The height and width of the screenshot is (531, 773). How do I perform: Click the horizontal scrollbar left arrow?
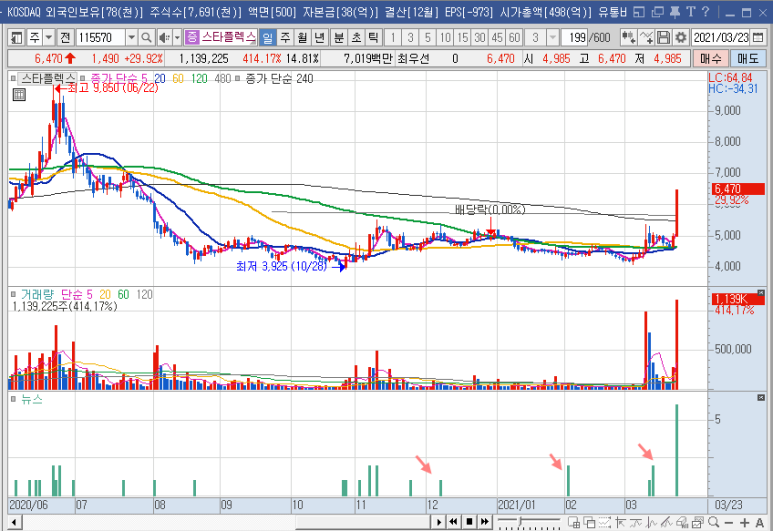point(14,522)
